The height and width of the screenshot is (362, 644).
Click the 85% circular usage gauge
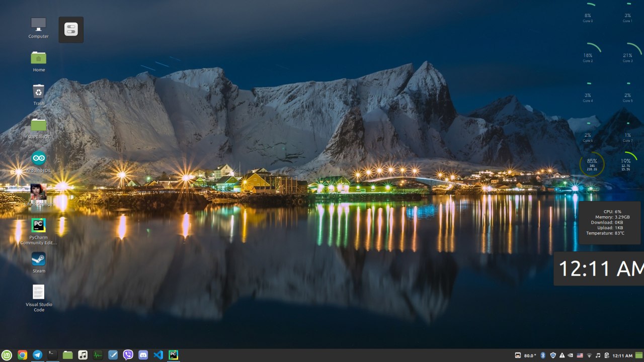coord(592,164)
